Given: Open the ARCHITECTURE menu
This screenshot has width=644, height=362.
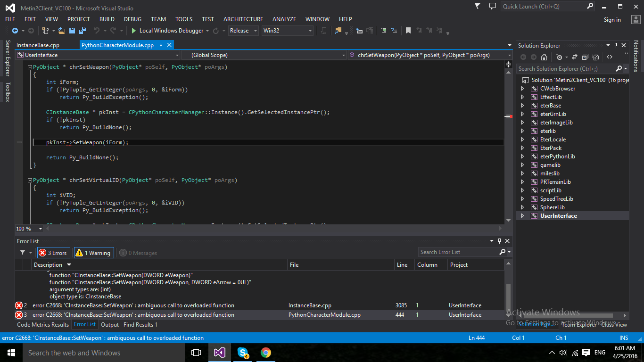Looking at the screenshot, I should click(x=243, y=19).
